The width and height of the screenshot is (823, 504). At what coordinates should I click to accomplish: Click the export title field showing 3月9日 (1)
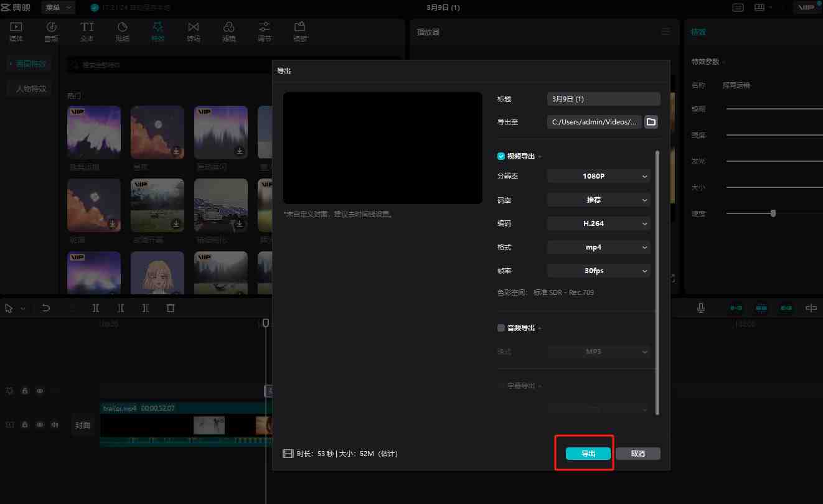[603, 98]
